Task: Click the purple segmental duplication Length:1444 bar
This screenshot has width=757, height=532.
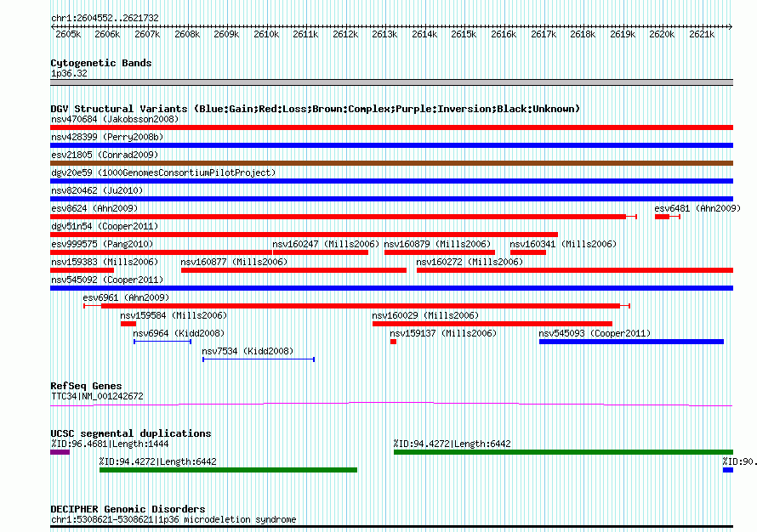Action: 60,452
